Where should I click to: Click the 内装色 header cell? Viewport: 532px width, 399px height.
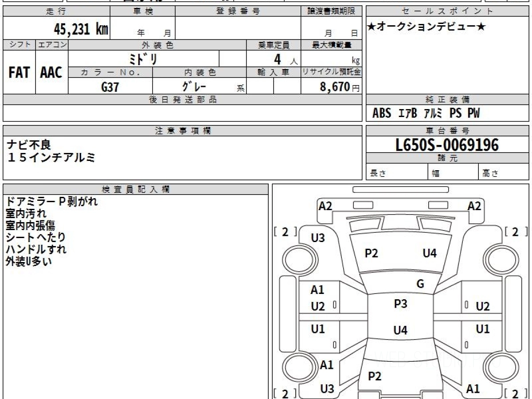[x=199, y=72]
